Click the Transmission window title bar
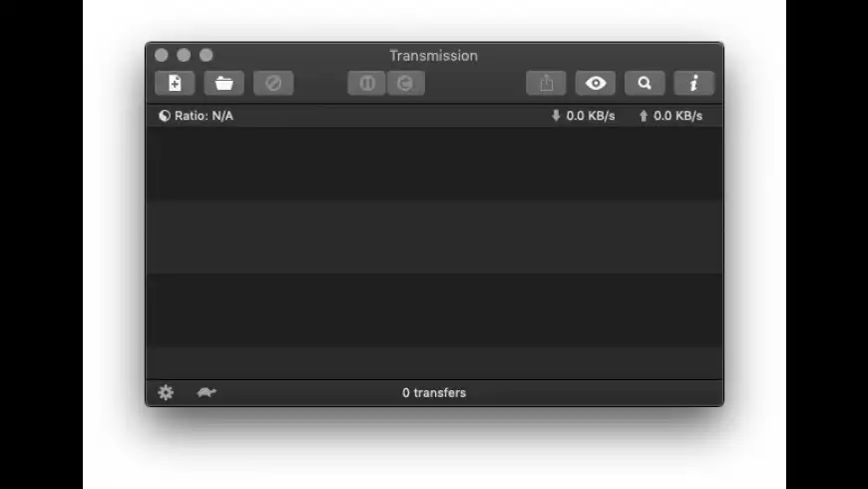The image size is (868, 489). pyautogui.click(x=433, y=55)
